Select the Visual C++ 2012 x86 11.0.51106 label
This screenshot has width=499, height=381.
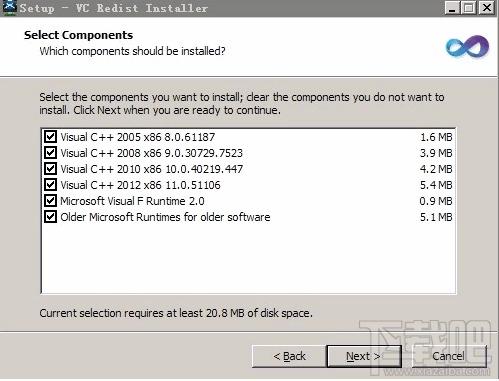(x=140, y=185)
